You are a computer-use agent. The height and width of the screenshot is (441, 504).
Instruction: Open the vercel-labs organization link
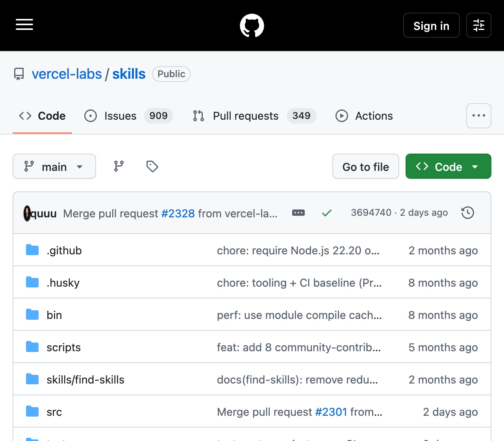coord(67,74)
